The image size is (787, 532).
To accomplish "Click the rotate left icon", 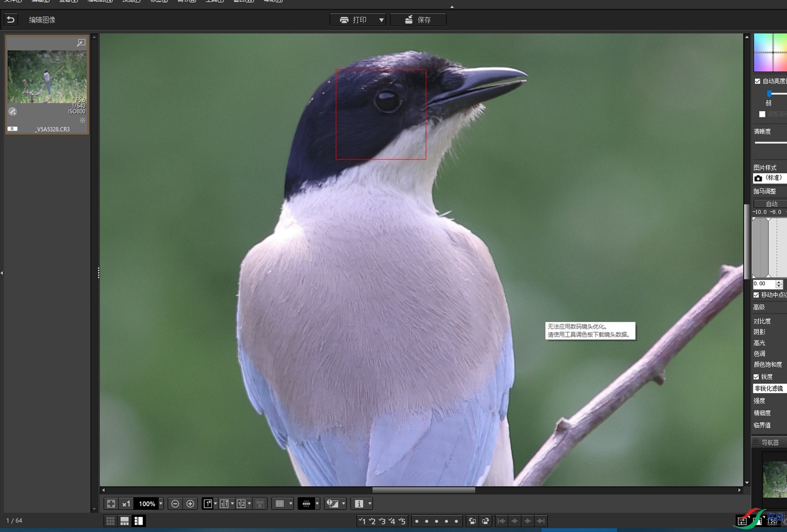I will (472, 521).
